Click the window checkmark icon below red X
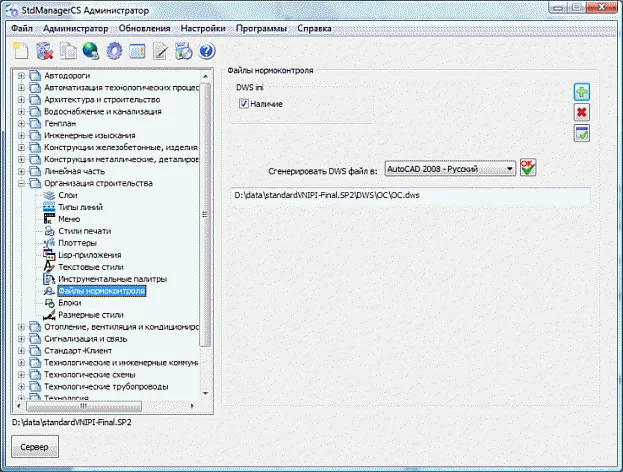The height and width of the screenshot is (472, 623). (581, 134)
